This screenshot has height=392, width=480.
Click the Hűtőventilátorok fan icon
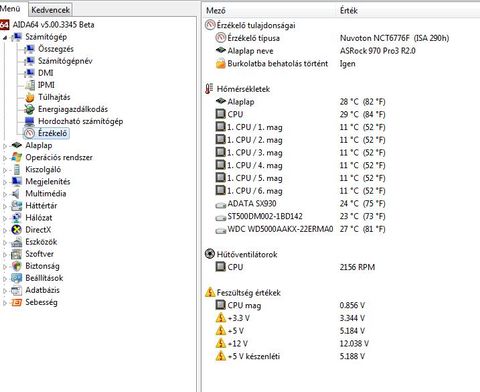(209, 254)
